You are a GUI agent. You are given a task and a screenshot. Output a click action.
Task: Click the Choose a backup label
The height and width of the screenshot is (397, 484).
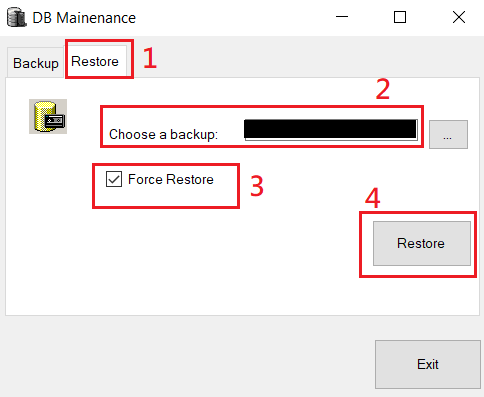(x=163, y=134)
